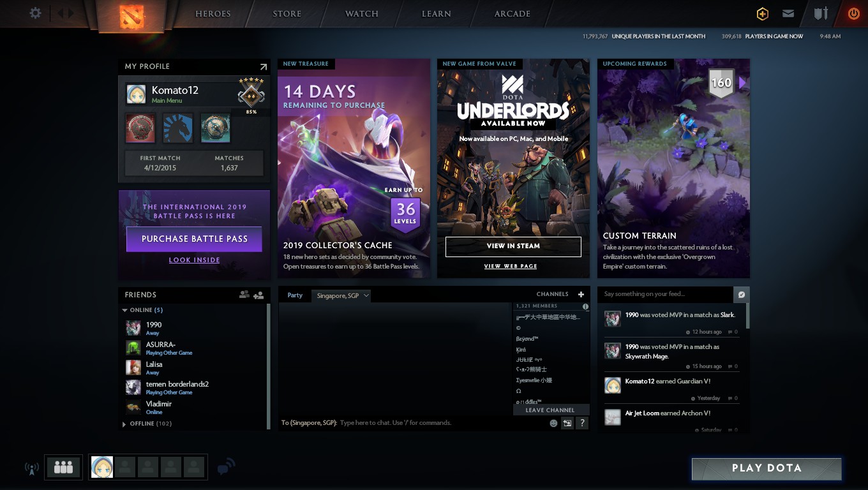
Task: Open the Watch menu
Action: coord(362,14)
